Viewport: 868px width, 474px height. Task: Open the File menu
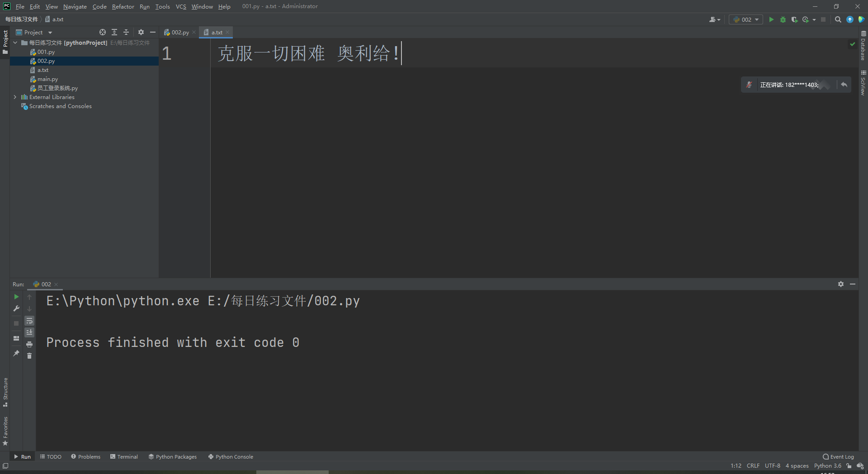pos(20,6)
